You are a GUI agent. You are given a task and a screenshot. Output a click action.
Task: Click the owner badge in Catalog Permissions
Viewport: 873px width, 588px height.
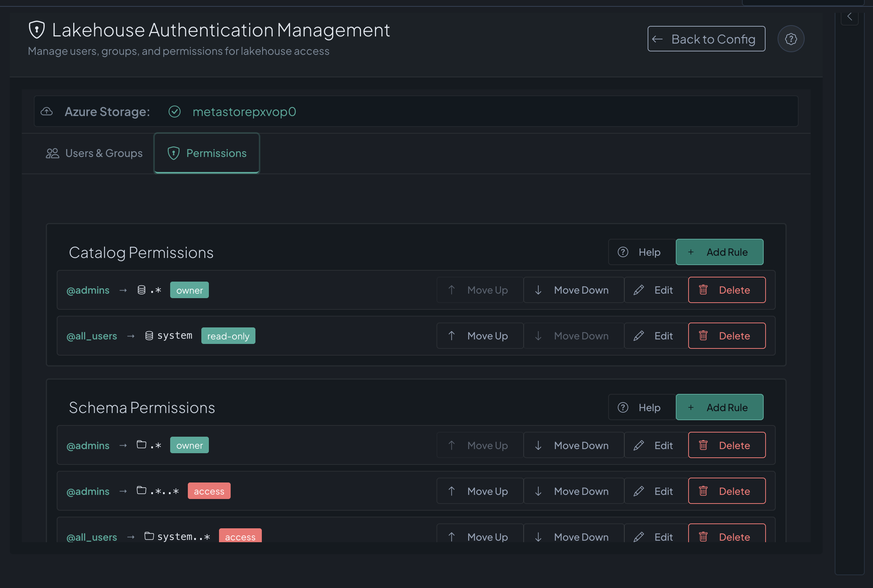click(x=189, y=290)
